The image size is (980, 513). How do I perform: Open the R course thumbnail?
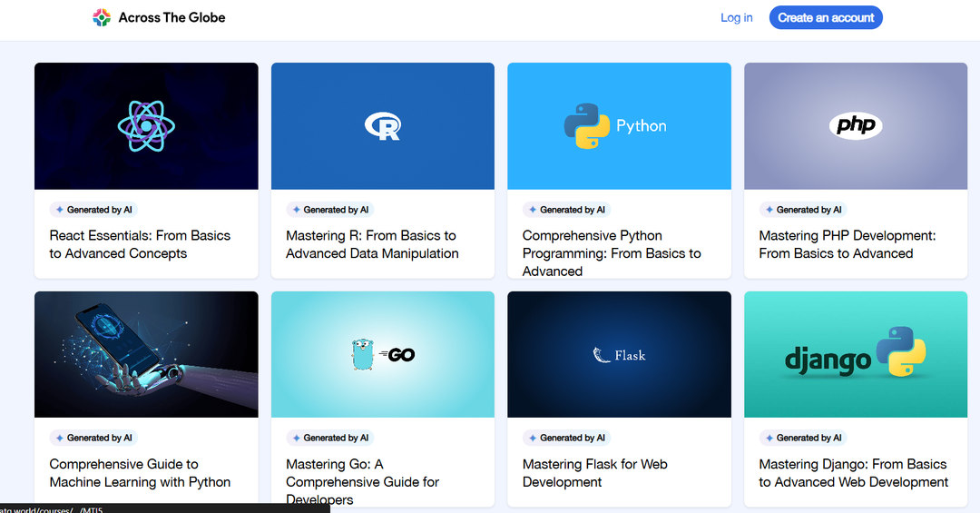coord(383,125)
